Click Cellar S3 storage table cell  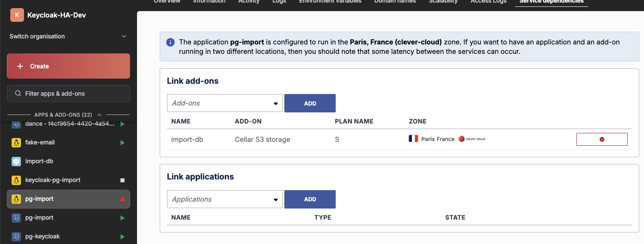coord(262,139)
